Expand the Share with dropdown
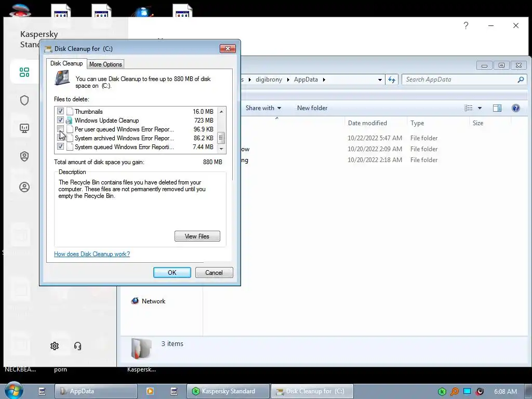 pos(279,108)
